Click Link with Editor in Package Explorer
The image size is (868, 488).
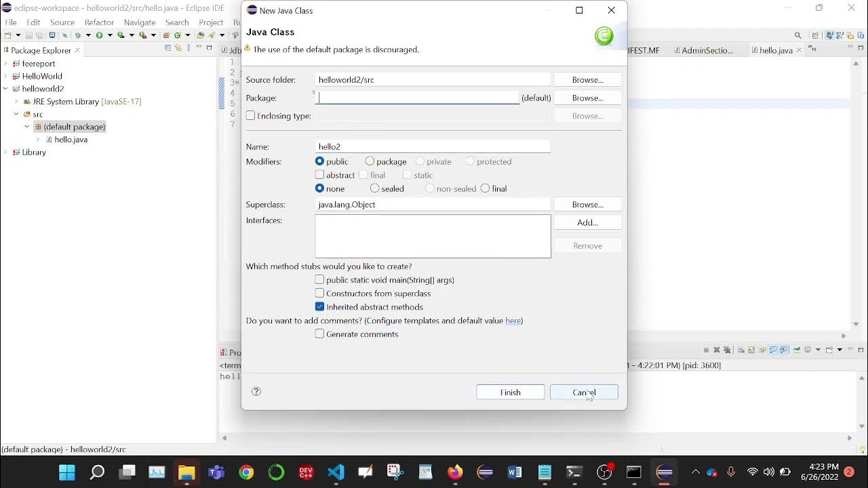(x=178, y=47)
